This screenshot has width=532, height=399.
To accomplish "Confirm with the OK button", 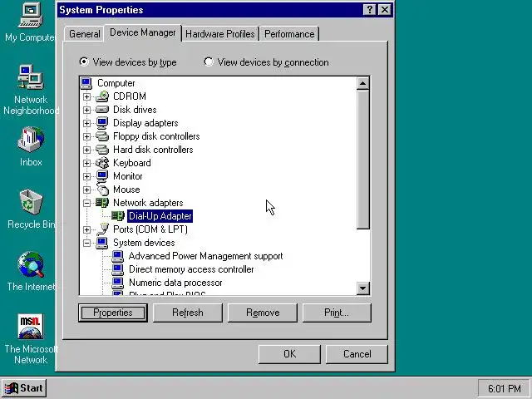I will pos(289,354).
